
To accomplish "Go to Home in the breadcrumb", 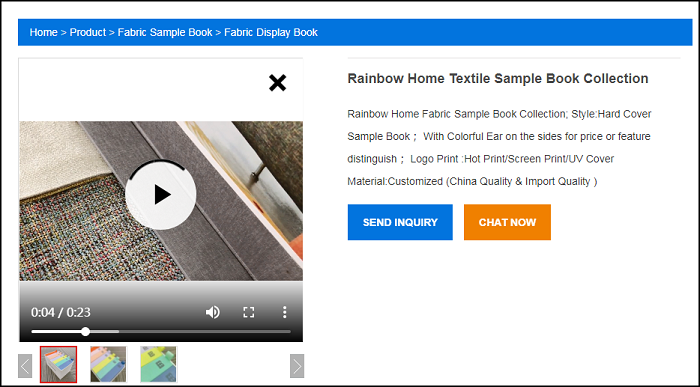I will [43, 32].
